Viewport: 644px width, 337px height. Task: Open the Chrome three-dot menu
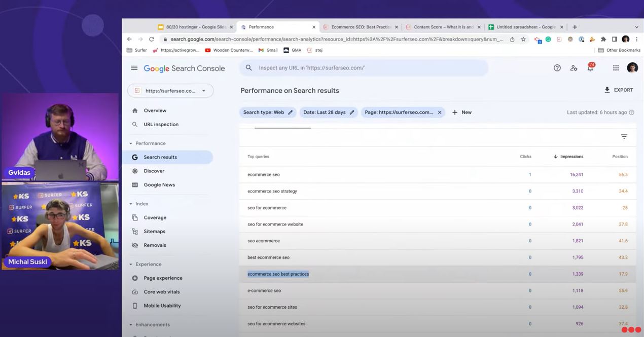[x=636, y=39]
